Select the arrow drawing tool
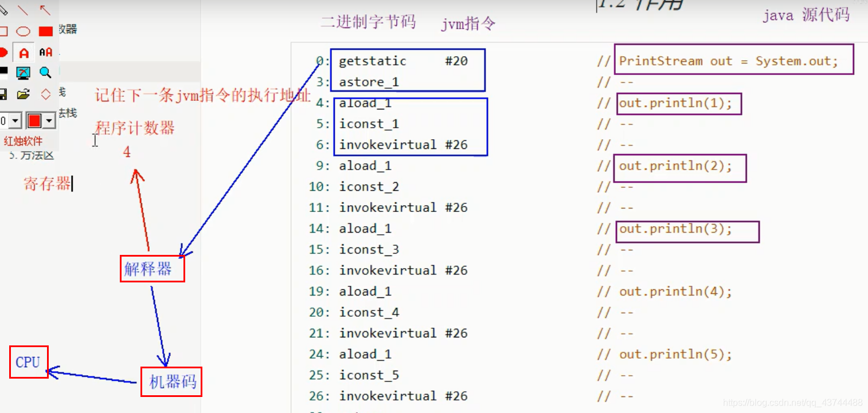Screen dimensions: 868x413 coord(45,10)
